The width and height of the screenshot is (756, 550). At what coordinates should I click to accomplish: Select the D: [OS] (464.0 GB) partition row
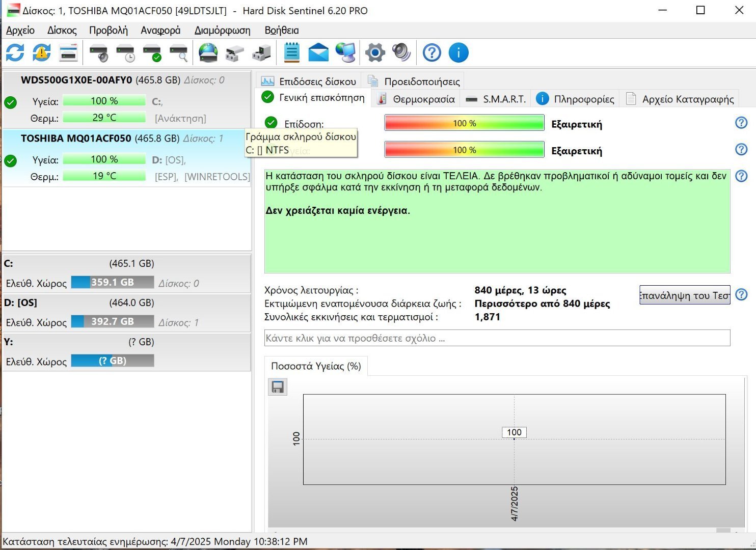(126, 313)
